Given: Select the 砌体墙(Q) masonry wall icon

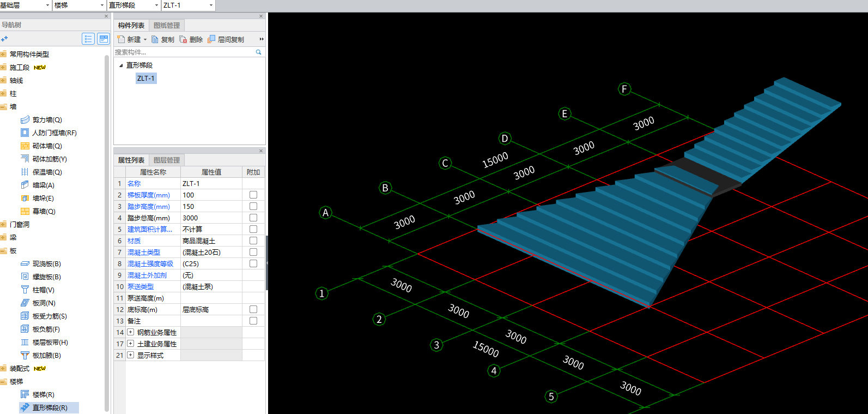Looking at the screenshot, I should (x=25, y=146).
